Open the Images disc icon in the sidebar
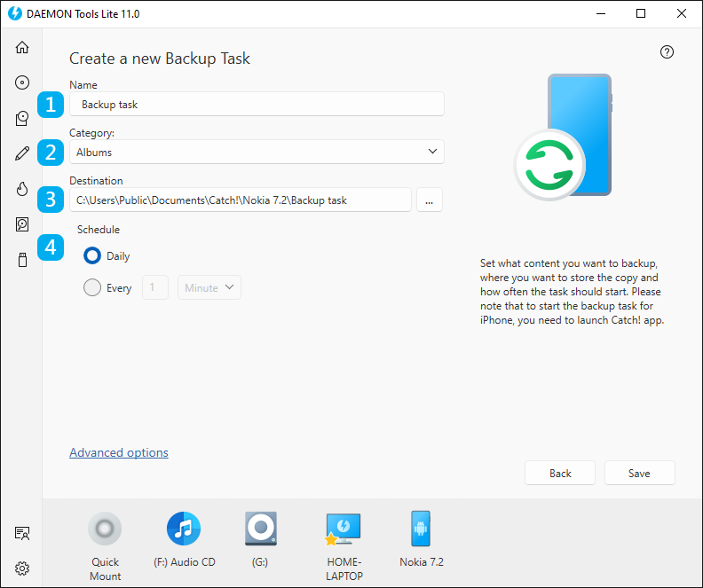 click(22, 82)
